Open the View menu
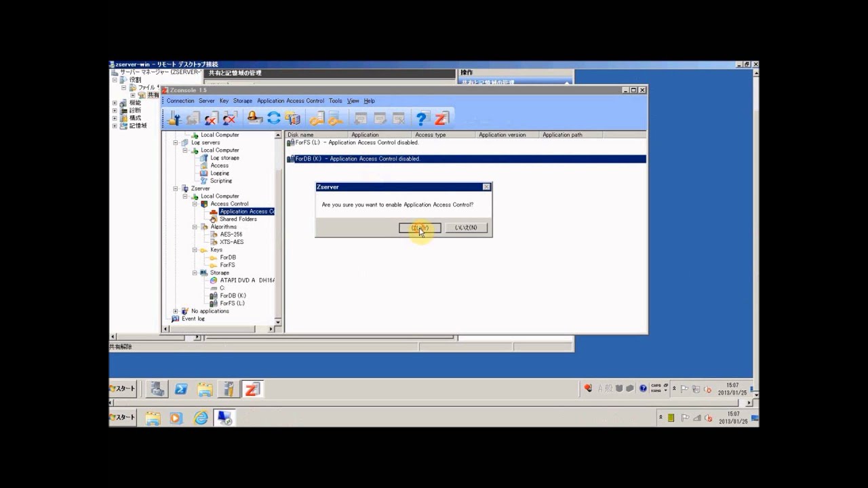This screenshot has height=488, width=868. (353, 101)
